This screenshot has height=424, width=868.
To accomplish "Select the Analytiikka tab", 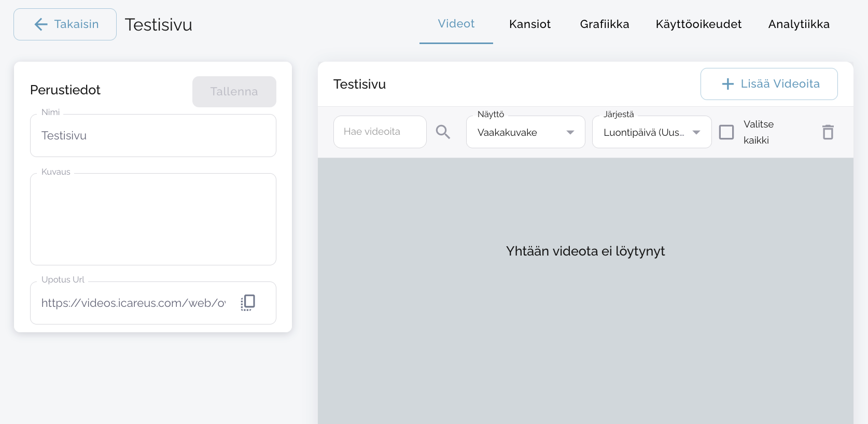I will click(799, 24).
